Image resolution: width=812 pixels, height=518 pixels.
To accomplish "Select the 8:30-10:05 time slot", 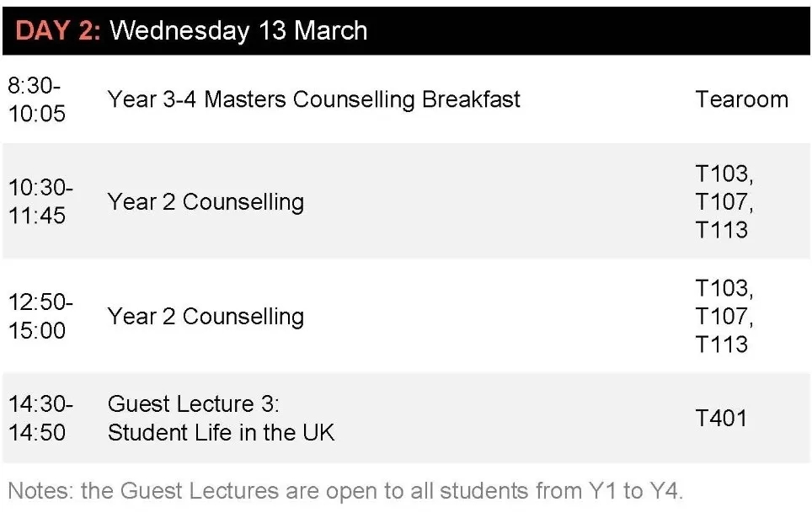I will tap(37, 99).
